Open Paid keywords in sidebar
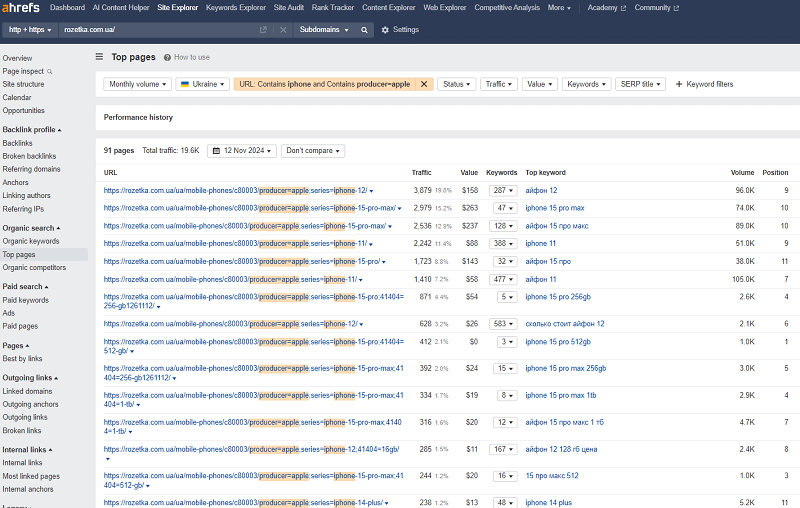Viewport: 800px width, 508px height. click(x=26, y=300)
